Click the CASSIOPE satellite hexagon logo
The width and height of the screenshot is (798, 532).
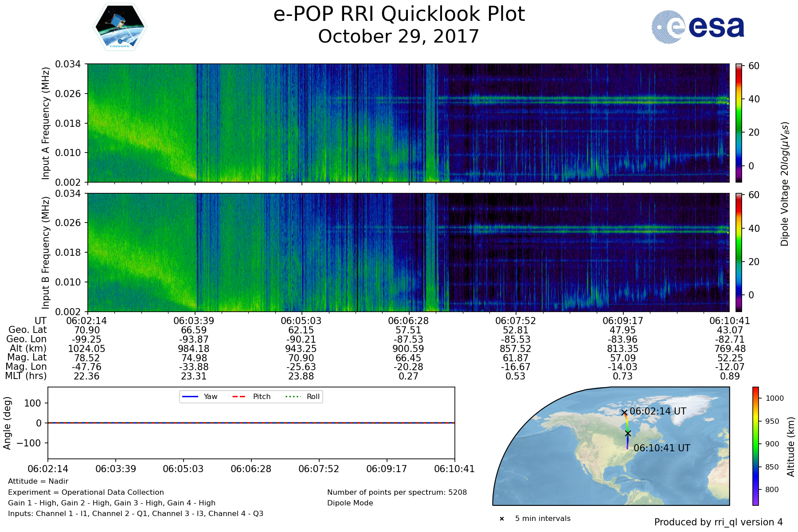120,27
